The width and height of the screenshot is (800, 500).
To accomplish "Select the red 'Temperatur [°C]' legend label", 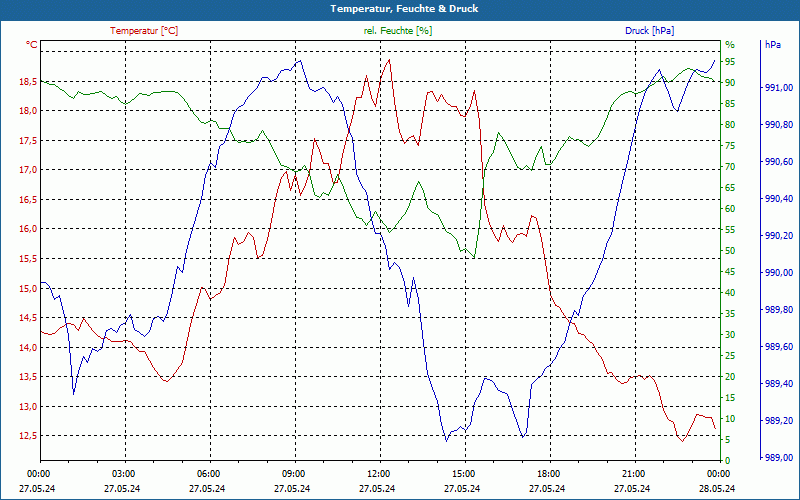I will click(144, 31).
